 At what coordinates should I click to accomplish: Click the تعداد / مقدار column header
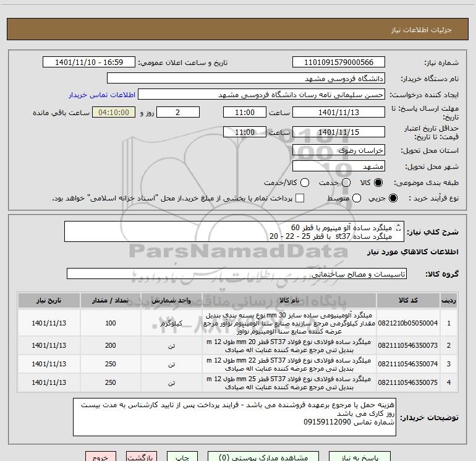111,300
